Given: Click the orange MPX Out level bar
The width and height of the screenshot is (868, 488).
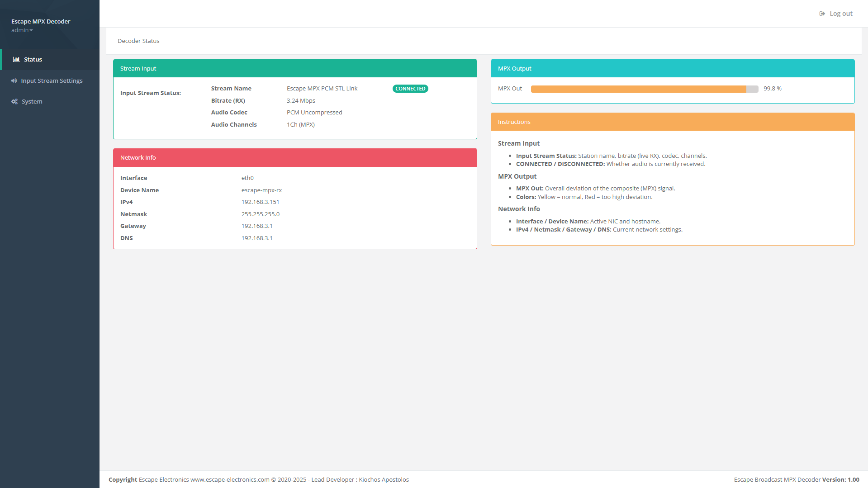Looking at the screenshot, I should (638, 89).
